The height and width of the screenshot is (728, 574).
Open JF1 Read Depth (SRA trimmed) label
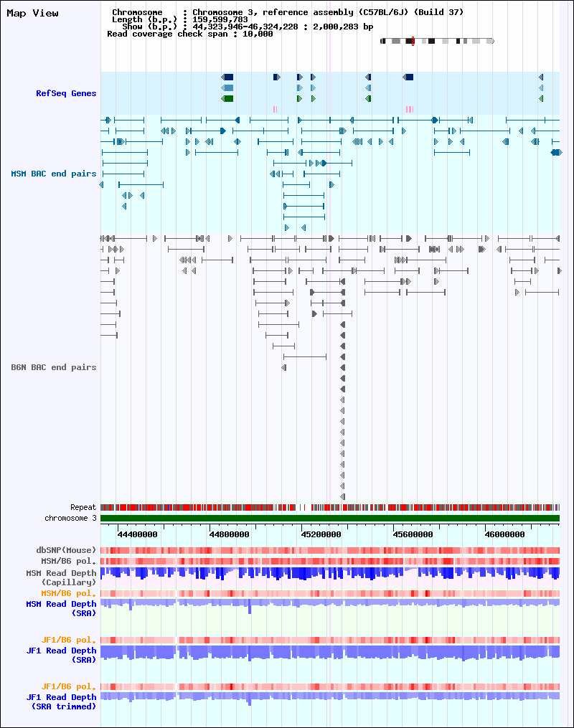click(x=61, y=701)
